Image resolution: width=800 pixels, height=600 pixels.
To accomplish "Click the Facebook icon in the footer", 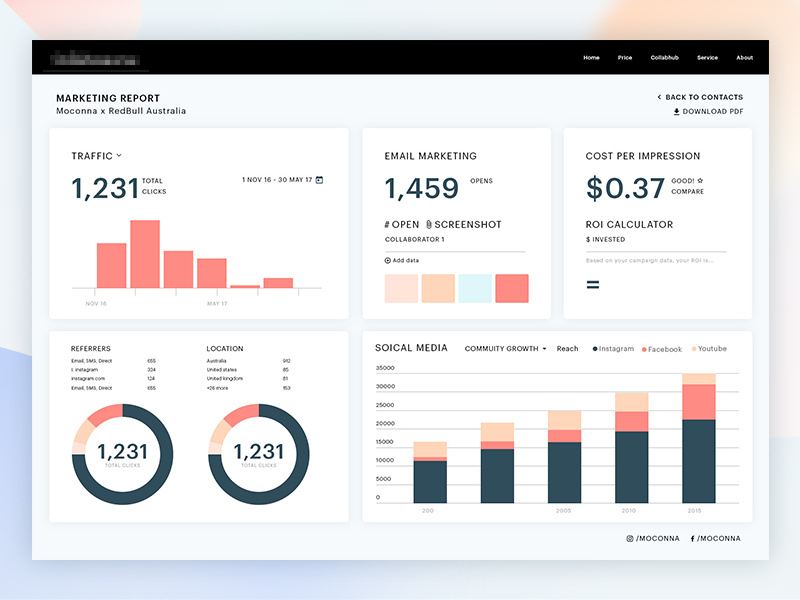I will [692, 538].
